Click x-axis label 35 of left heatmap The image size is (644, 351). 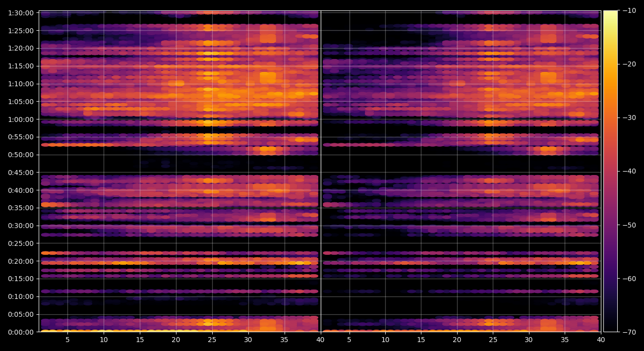[284, 340]
